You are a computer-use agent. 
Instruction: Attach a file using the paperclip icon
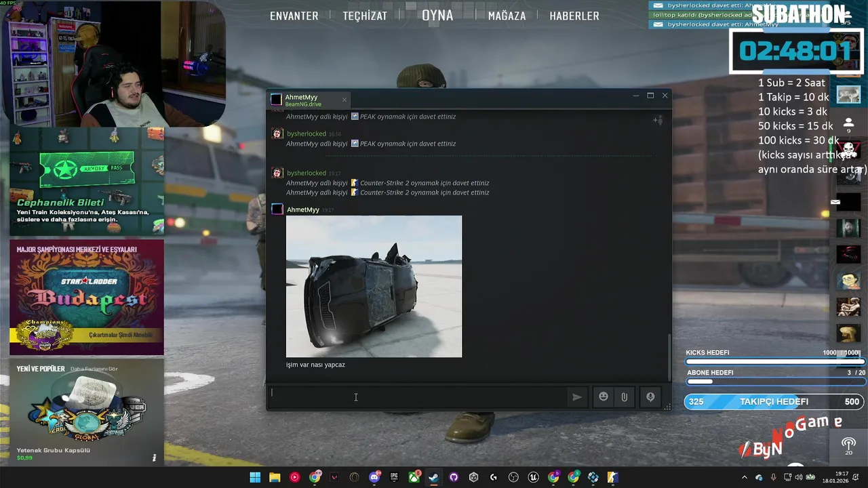(625, 397)
